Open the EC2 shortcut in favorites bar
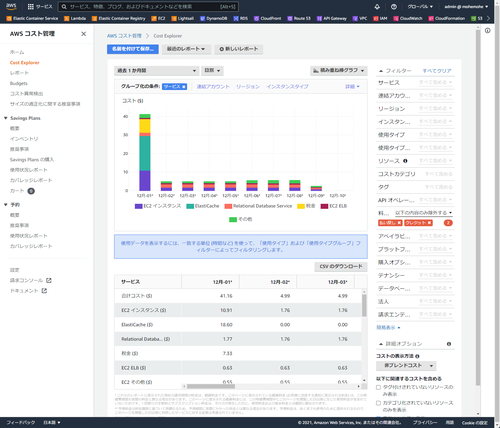Image resolution: width=500 pixels, height=428 pixels. (158, 18)
